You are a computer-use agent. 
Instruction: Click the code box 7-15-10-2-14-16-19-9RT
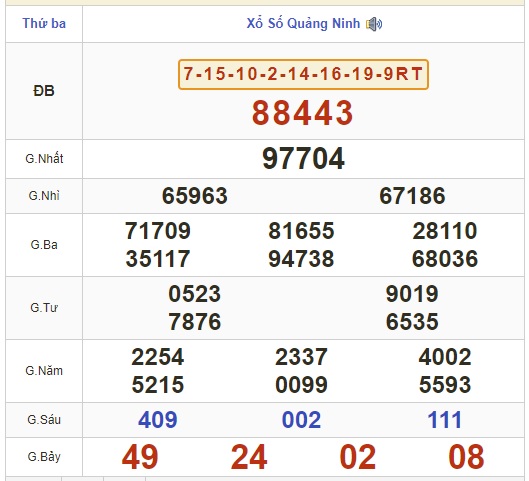303,74
